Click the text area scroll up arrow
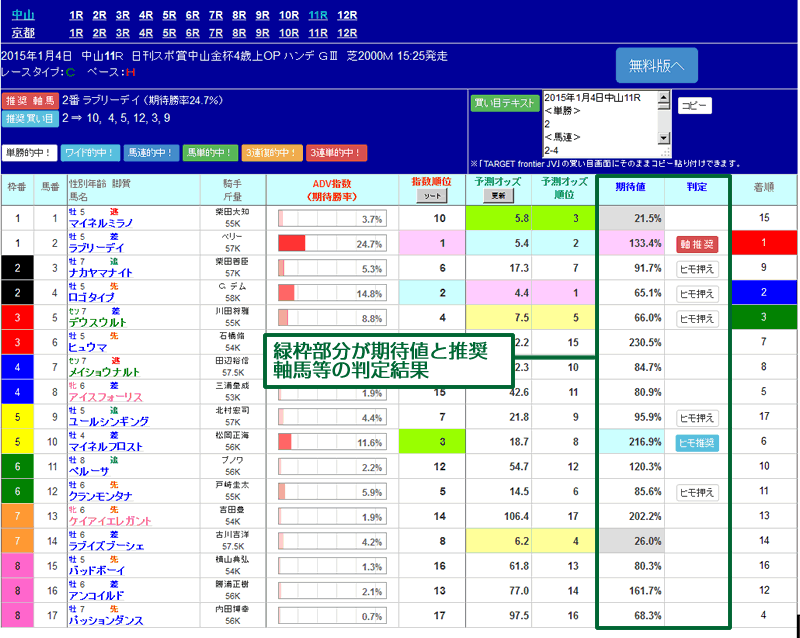The height and width of the screenshot is (638, 800). coord(664,97)
